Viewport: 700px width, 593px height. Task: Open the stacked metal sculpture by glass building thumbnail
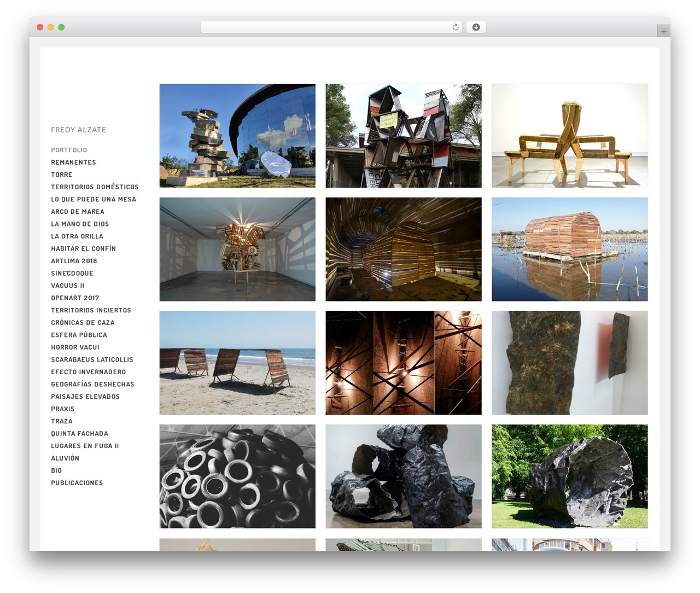click(x=237, y=136)
